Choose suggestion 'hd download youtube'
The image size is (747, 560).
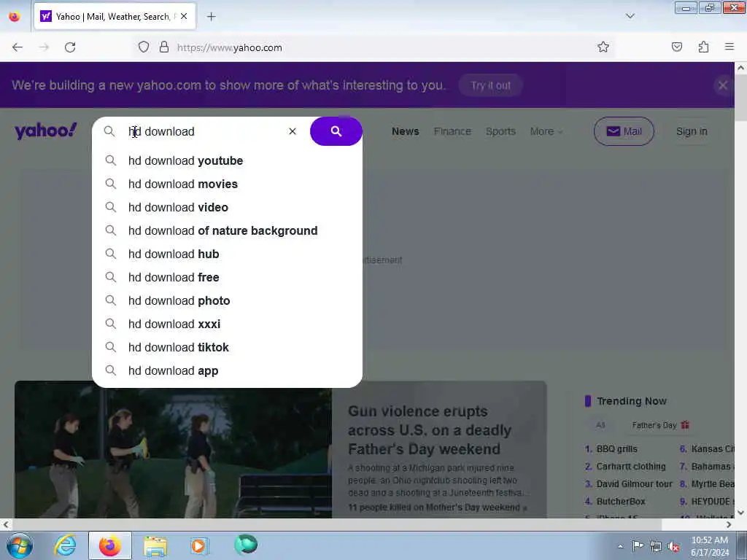(x=228, y=160)
